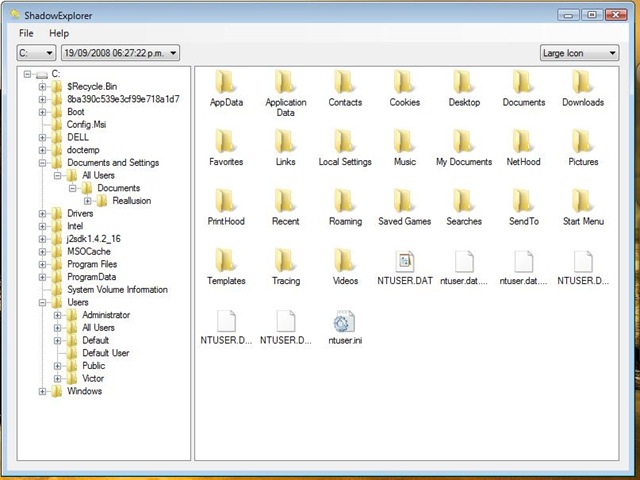640x480 pixels.
Task: Select the My Documents folder icon
Action: click(464, 141)
